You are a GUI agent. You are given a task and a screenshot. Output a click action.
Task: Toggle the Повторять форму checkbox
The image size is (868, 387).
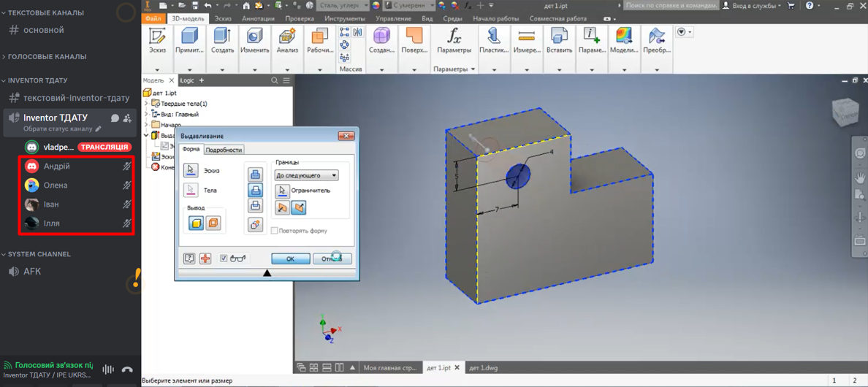[275, 231]
